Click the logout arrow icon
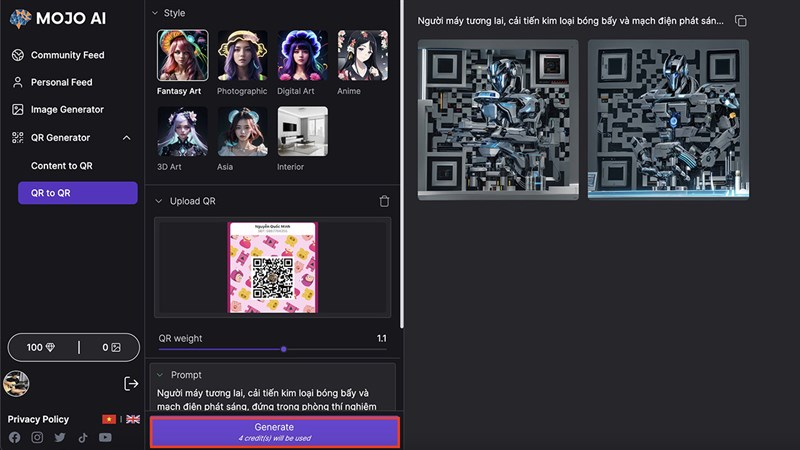The width and height of the screenshot is (800, 450). pyautogui.click(x=130, y=383)
